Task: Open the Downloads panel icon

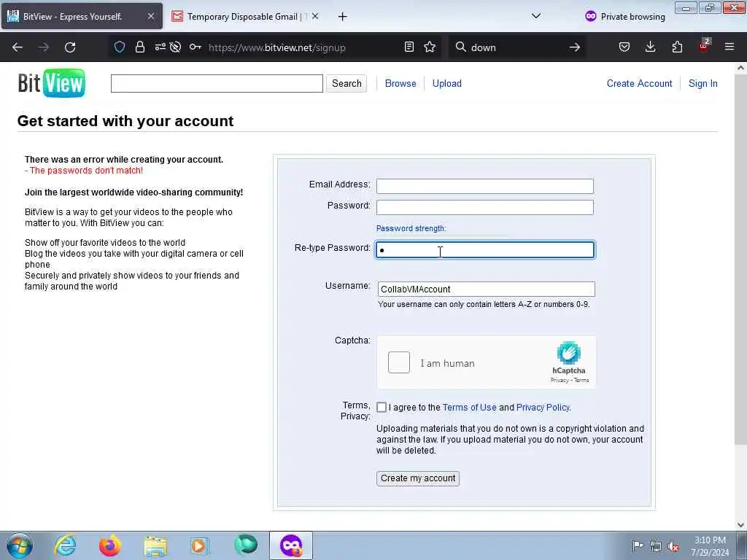Action: pyautogui.click(x=650, y=47)
